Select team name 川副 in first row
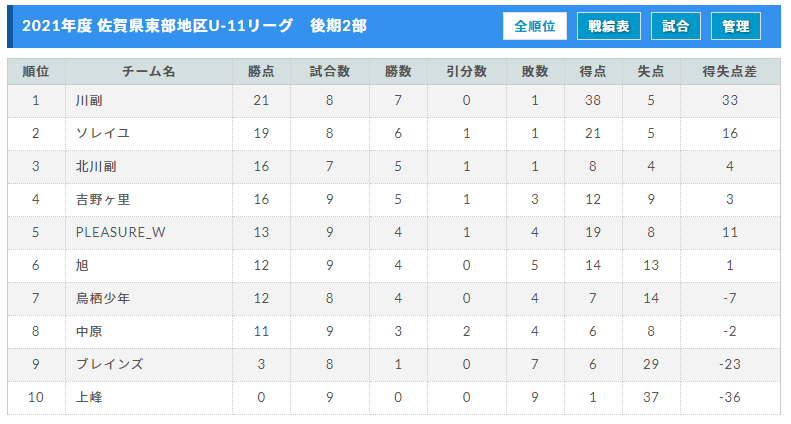The height and width of the screenshot is (424, 791). point(89,100)
